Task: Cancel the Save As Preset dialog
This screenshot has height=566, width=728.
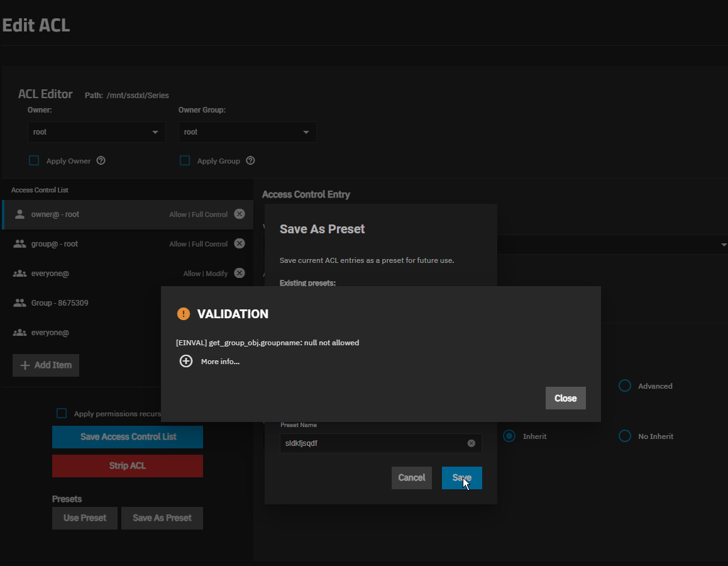Action: pos(411,478)
